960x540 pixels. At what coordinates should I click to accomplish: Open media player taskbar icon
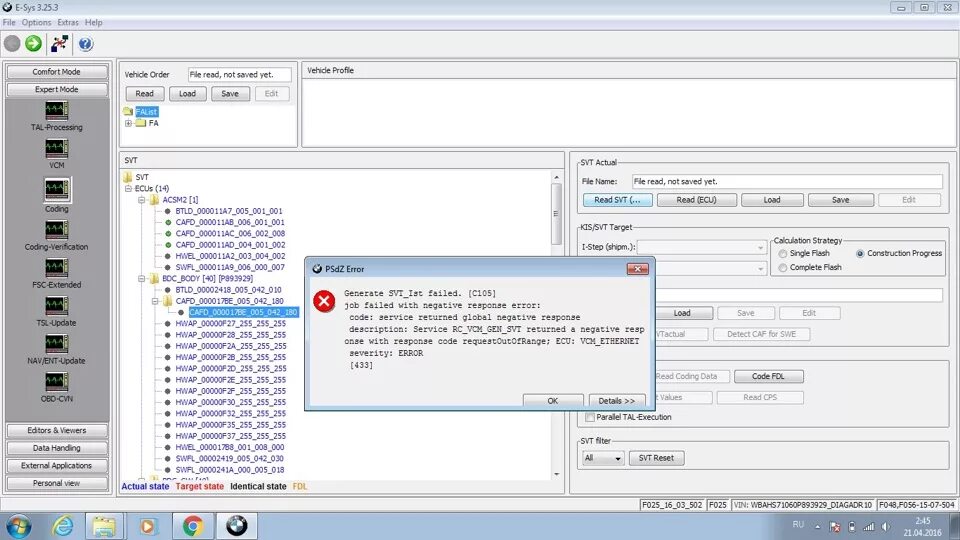(x=147, y=526)
